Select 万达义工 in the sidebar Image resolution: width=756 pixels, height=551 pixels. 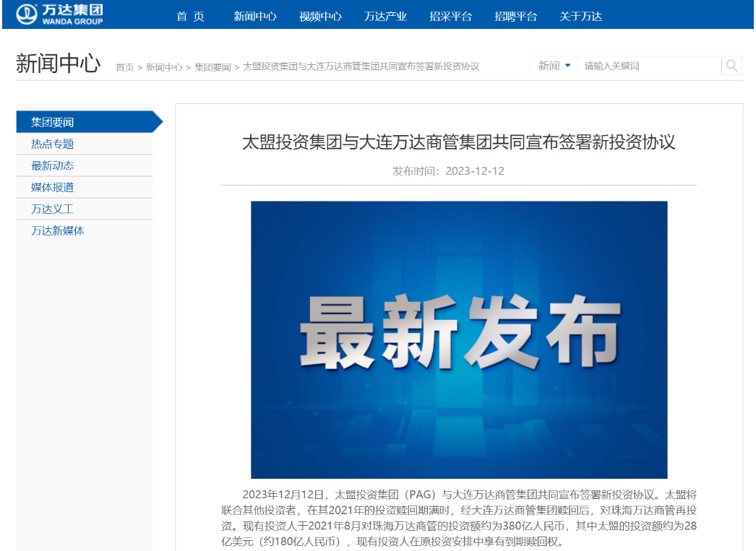coord(85,209)
